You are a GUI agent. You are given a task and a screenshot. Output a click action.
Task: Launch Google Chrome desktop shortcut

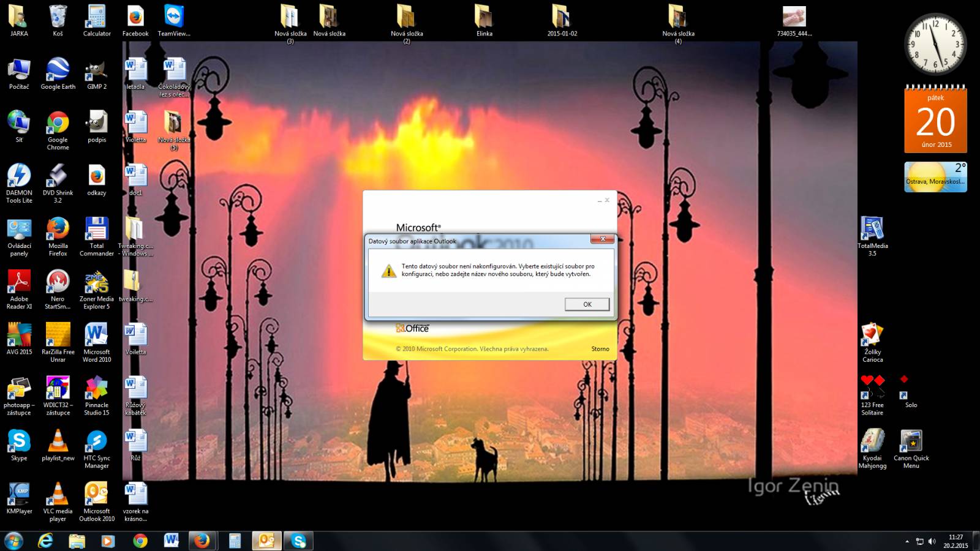tap(58, 130)
